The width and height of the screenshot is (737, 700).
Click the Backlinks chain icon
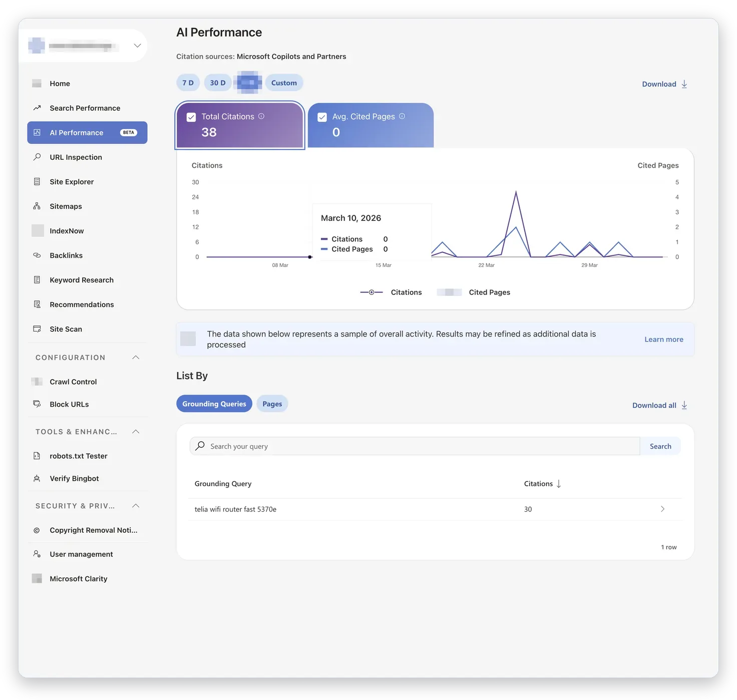[37, 255]
